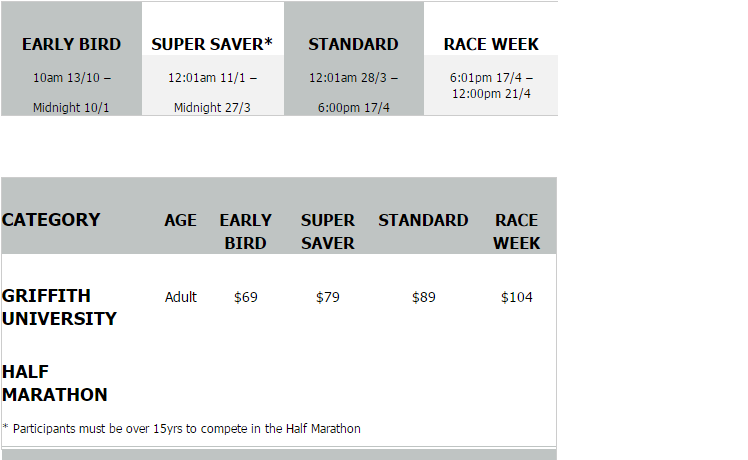Image resolution: width=748 pixels, height=460 pixels.
Task: Click the $69 early bird price
Action: (246, 297)
